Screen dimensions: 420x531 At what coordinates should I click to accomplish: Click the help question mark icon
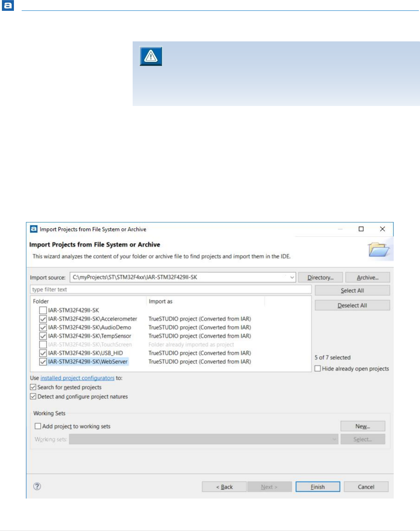pyautogui.click(x=37, y=487)
